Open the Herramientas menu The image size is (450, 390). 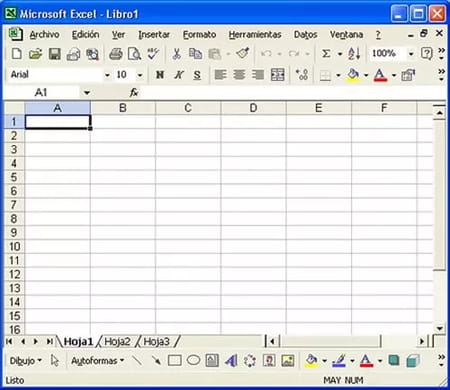pos(255,34)
